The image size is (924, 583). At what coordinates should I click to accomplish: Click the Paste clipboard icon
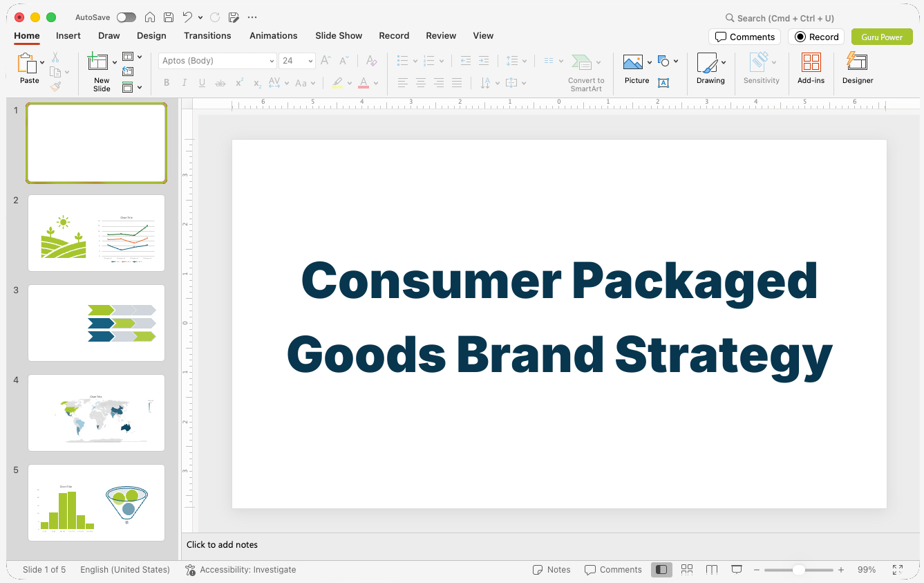(x=27, y=63)
